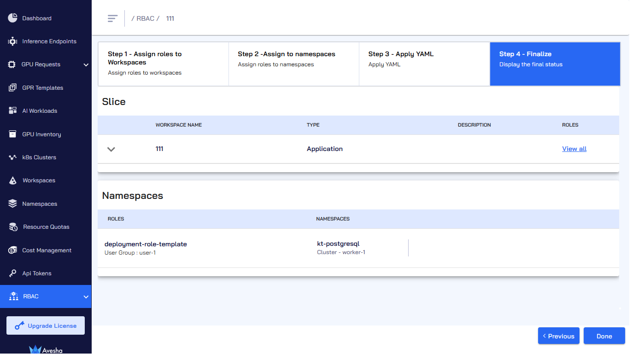644x360 pixels.
Task: Click the Dashboard pie chart icon
Action: pos(12,18)
